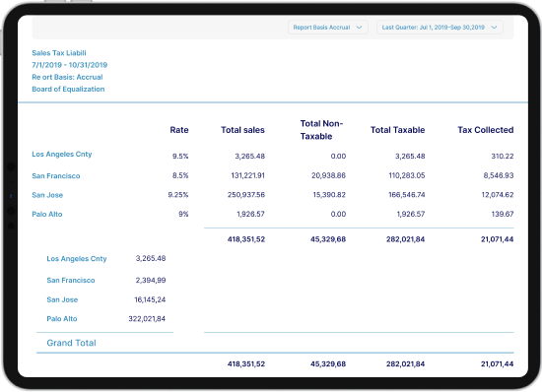This screenshot has width=542, height=392.
Task: Click the 15,390.82 non-taxable value
Action: point(329,195)
